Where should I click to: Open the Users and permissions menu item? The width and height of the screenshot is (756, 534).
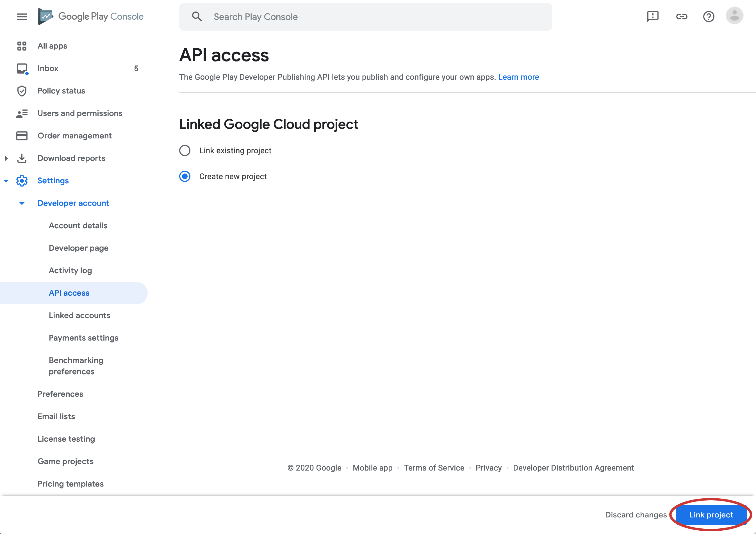[x=80, y=113]
